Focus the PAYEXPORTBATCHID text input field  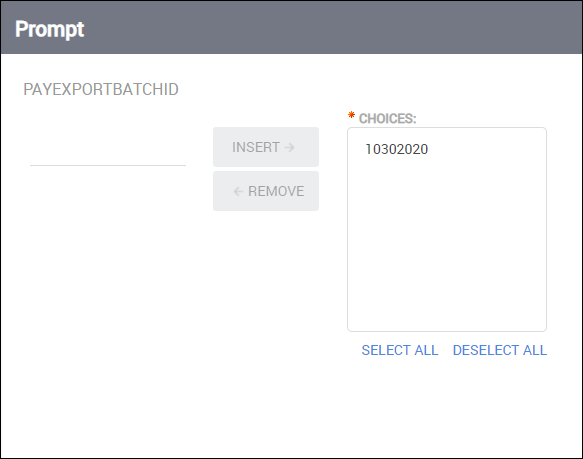108,154
